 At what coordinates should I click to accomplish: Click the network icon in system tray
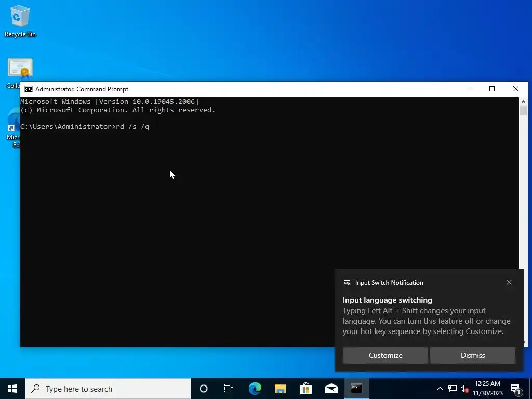pos(453,389)
